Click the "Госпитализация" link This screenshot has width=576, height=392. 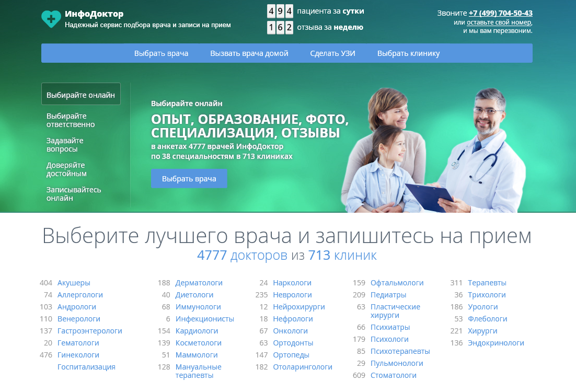[86, 367]
